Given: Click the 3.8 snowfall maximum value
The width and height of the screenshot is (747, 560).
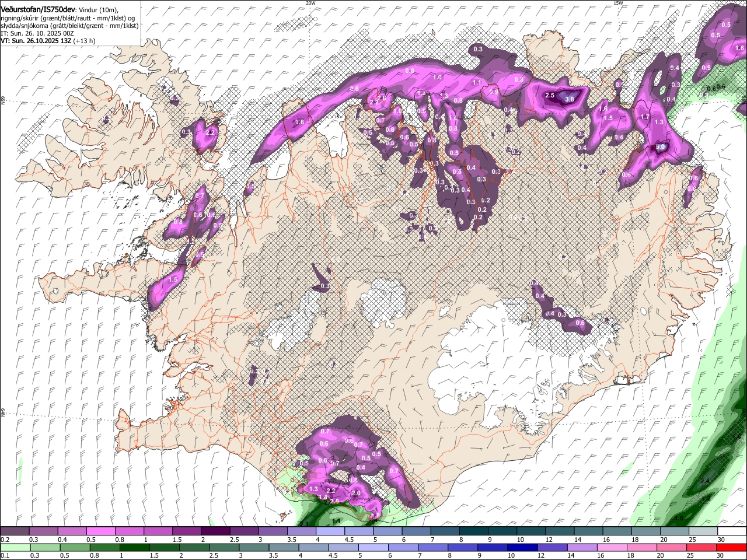Looking at the screenshot, I should click(x=570, y=100).
